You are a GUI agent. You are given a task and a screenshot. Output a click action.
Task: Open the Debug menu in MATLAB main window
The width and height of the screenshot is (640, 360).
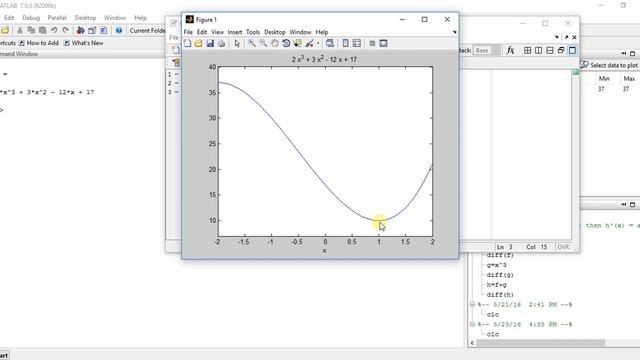pyautogui.click(x=31, y=18)
